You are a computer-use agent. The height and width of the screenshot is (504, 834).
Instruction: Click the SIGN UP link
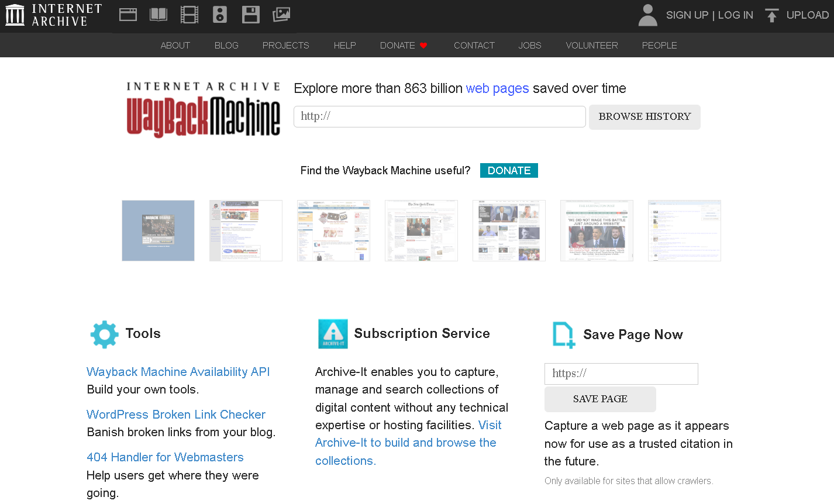687,15
